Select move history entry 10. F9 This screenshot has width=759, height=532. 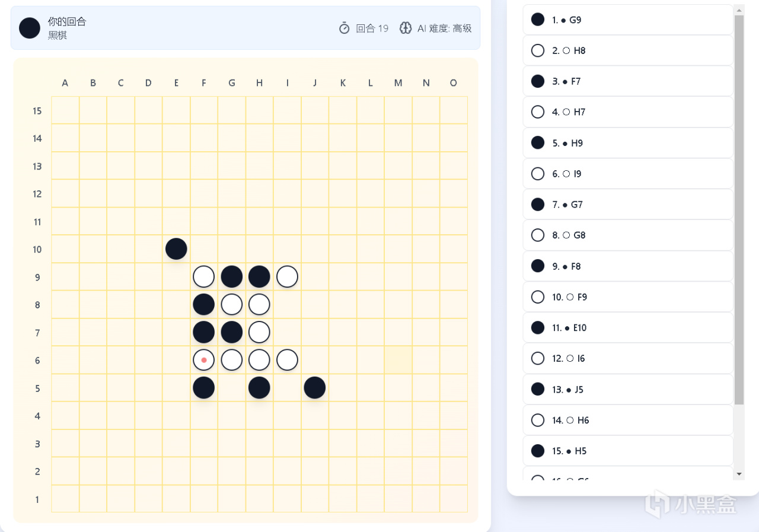(627, 297)
